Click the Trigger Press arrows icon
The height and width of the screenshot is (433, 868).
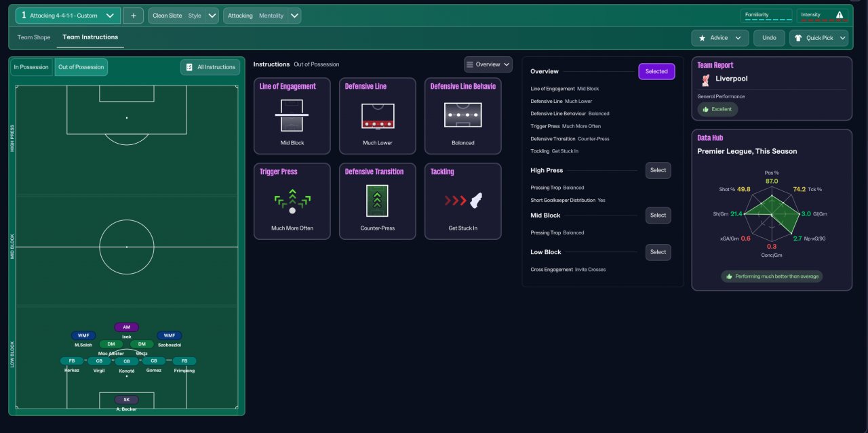click(x=292, y=201)
